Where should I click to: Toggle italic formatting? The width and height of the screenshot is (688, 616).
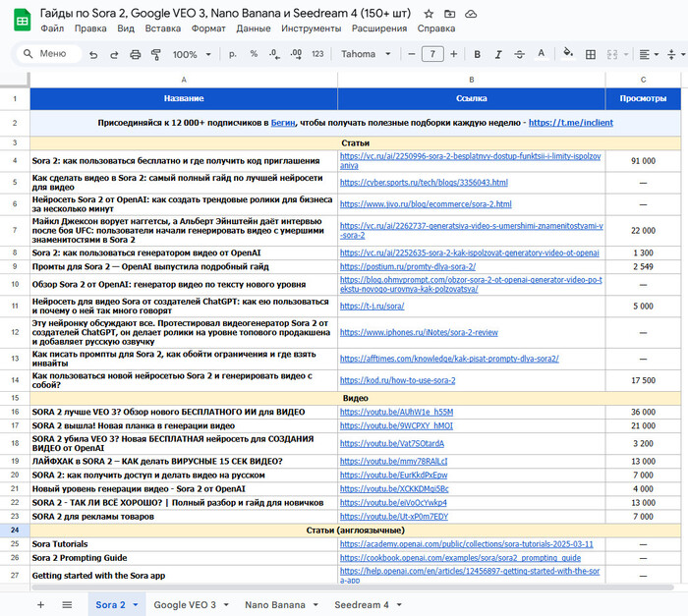coord(498,54)
